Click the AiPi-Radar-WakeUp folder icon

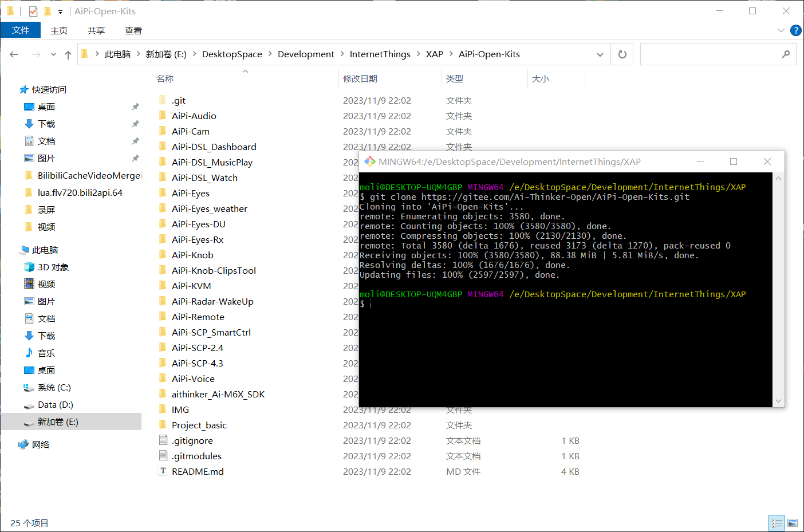click(163, 301)
